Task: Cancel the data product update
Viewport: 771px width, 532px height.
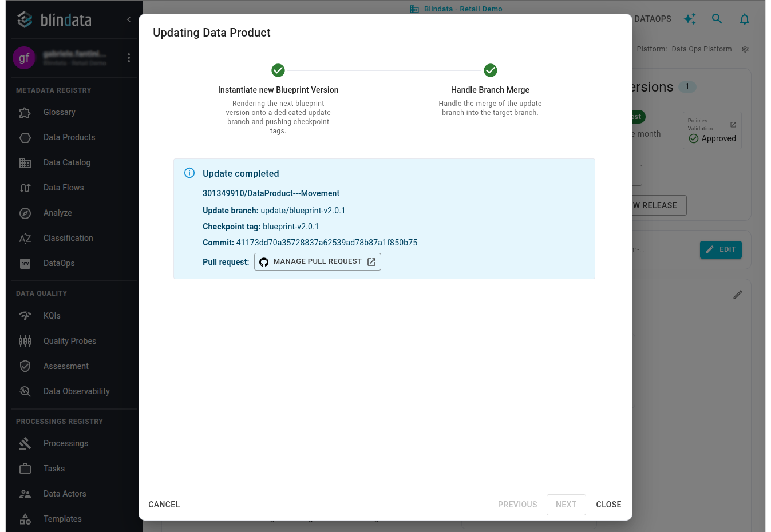Action: [x=164, y=505]
